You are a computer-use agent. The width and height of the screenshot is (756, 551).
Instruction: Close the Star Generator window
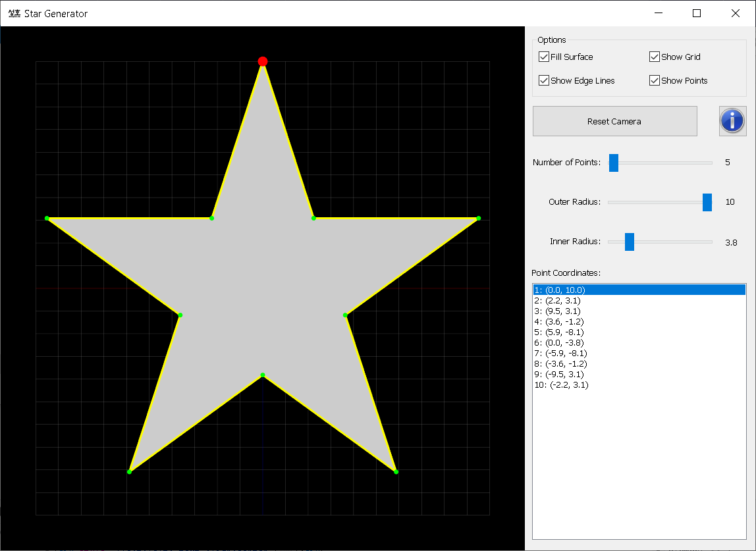pos(736,13)
